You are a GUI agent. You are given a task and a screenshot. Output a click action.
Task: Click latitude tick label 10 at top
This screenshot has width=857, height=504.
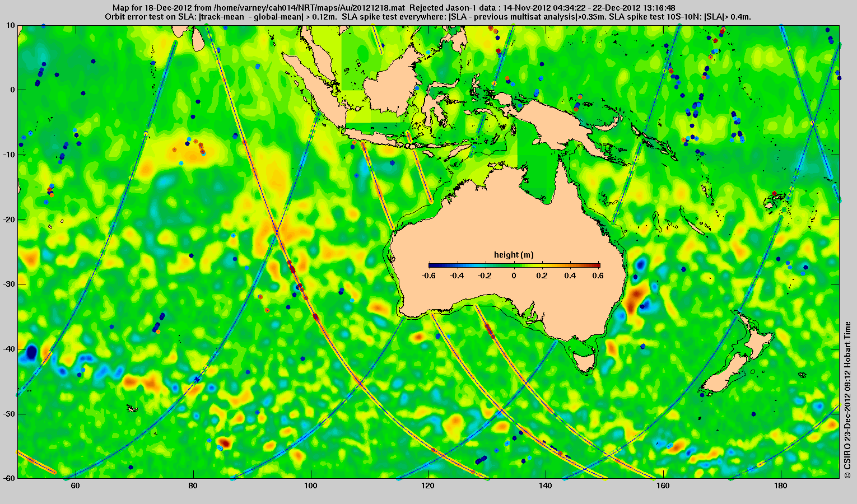pyautogui.click(x=11, y=26)
